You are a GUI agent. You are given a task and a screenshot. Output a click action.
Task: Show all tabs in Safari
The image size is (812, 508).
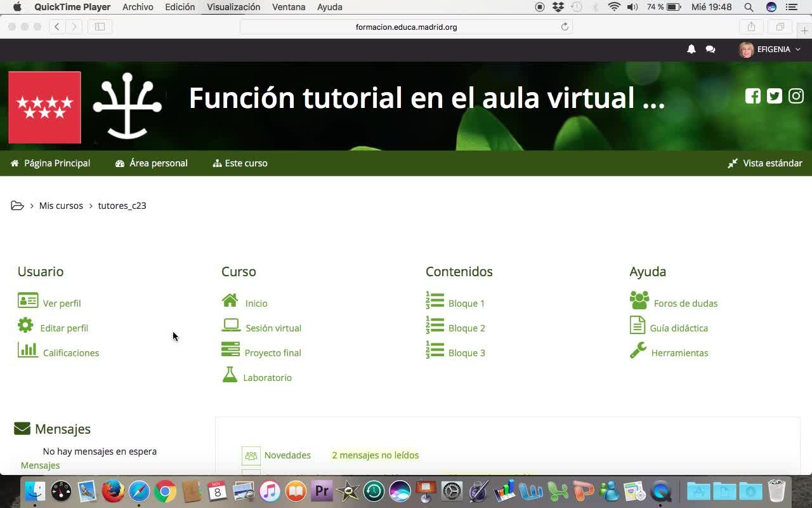click(x=780, y=27)
